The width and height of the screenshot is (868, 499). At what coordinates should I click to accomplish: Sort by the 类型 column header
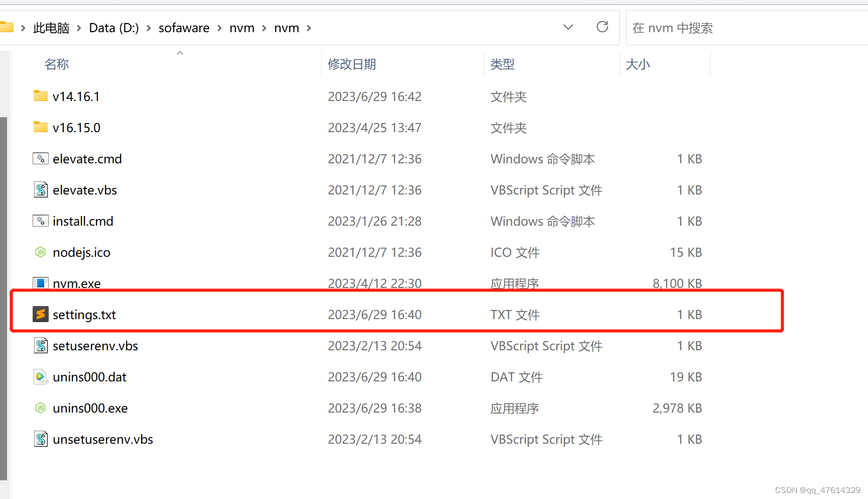pos(503,64)
